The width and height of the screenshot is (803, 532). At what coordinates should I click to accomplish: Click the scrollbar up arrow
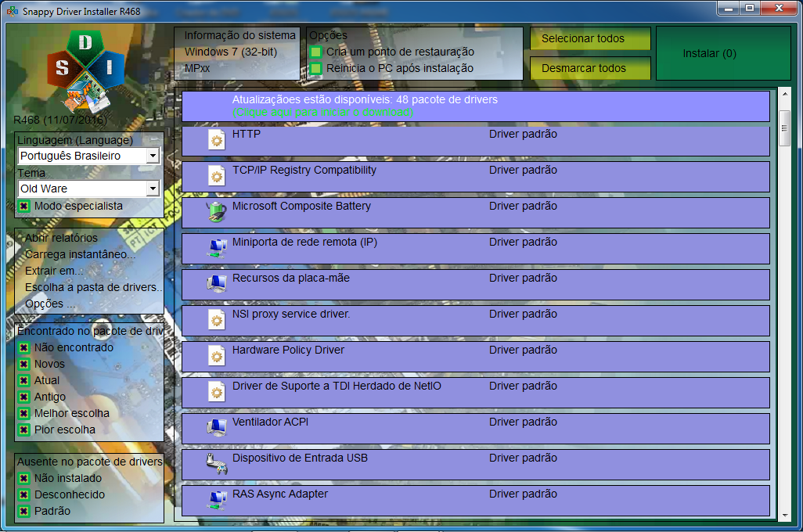point(784,94)
